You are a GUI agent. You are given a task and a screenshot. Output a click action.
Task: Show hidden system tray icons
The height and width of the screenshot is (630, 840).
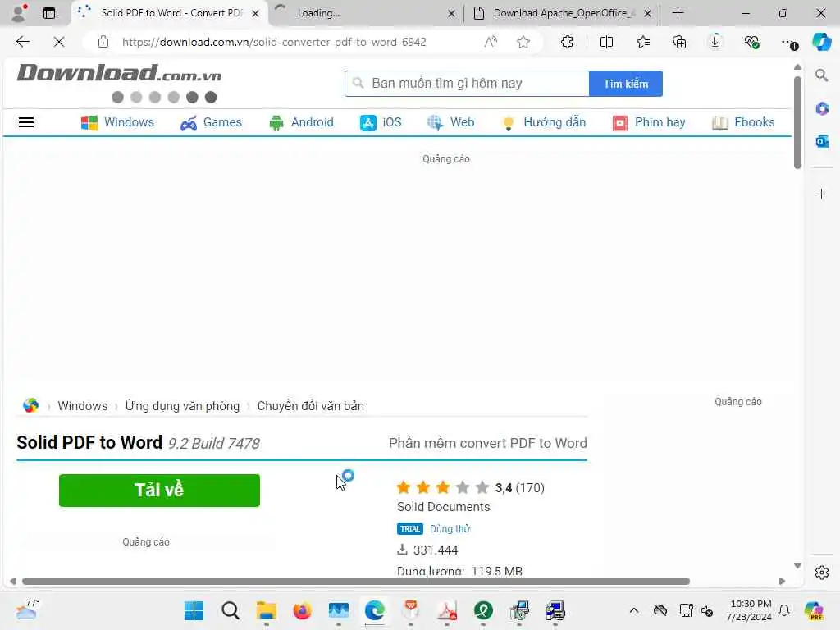634,610
